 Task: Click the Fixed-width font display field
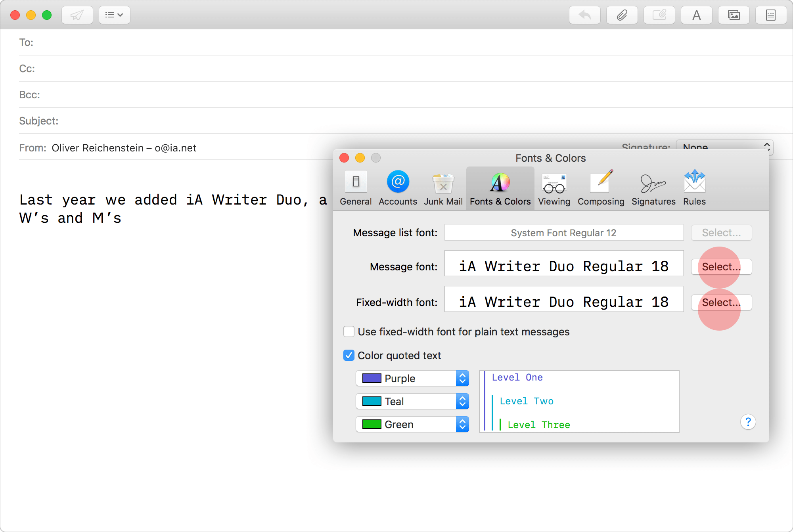564,299
